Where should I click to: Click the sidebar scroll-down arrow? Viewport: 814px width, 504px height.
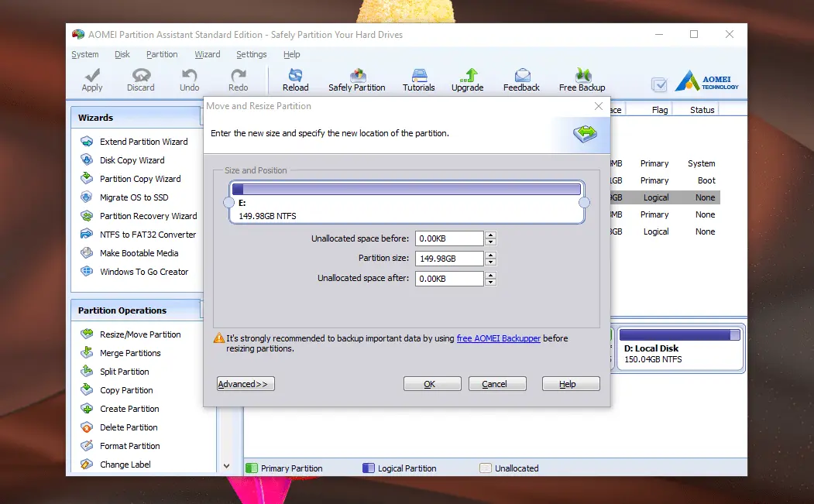[226, 466]
